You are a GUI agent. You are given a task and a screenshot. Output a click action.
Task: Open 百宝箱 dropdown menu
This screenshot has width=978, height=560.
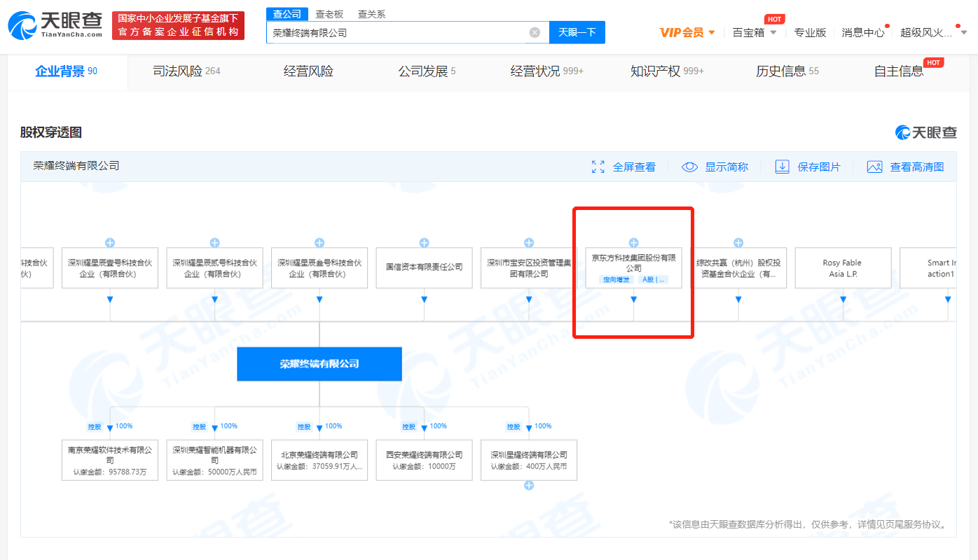coord(755,32)
